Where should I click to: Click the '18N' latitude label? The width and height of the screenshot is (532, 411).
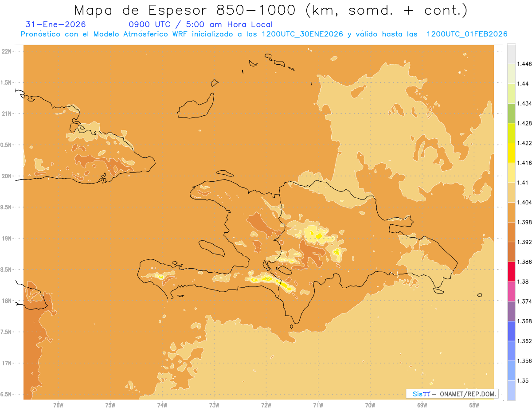point(7,301)
